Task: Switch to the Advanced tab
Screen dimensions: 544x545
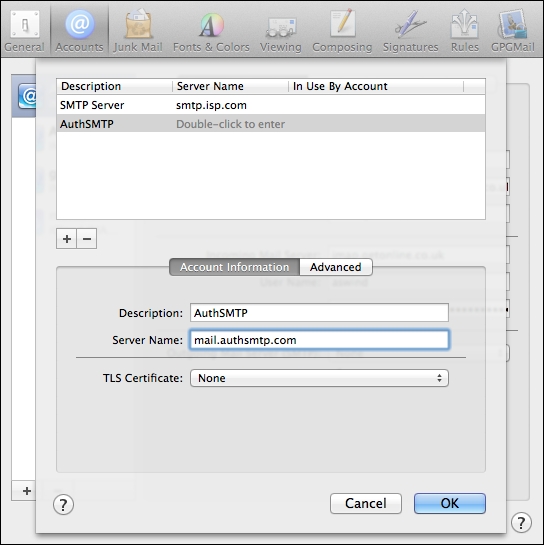Action: click(336, 267)
